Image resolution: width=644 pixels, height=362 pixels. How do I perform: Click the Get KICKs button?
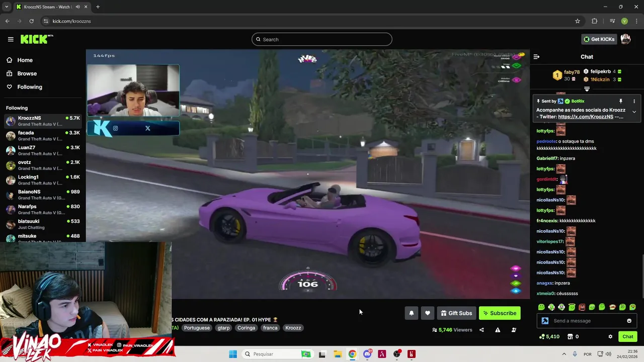599,39
